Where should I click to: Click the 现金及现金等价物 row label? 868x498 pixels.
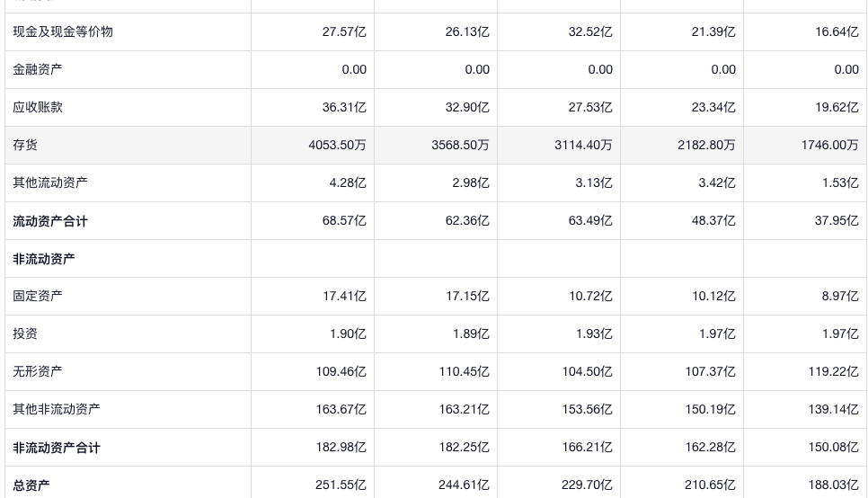point(63,31)
